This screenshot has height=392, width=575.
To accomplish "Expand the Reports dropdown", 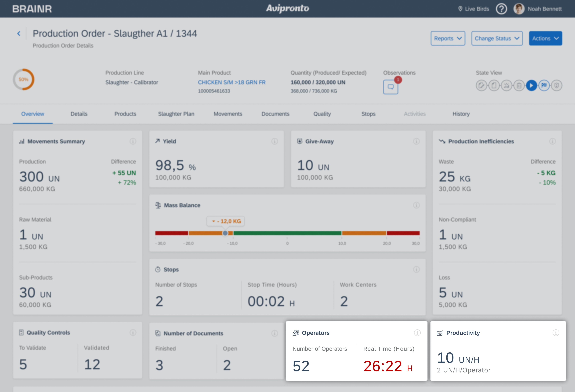I will click(x=448, y=38).
